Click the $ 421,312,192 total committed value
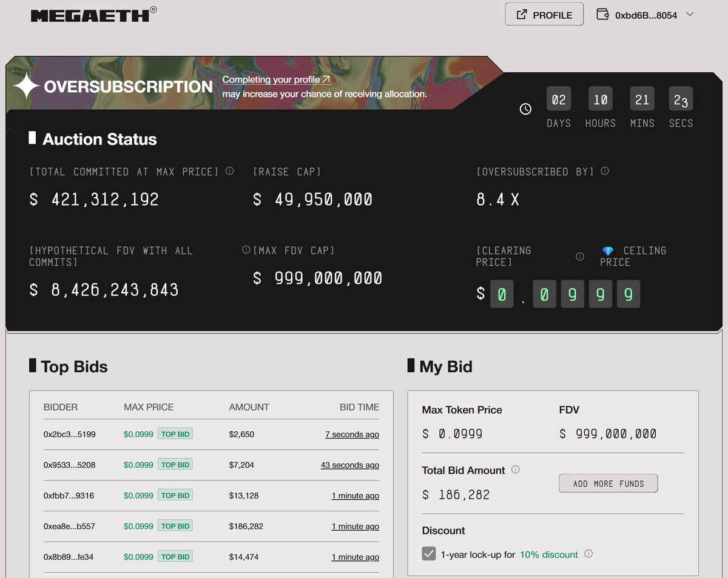728x578 pixels. (94, 200)
